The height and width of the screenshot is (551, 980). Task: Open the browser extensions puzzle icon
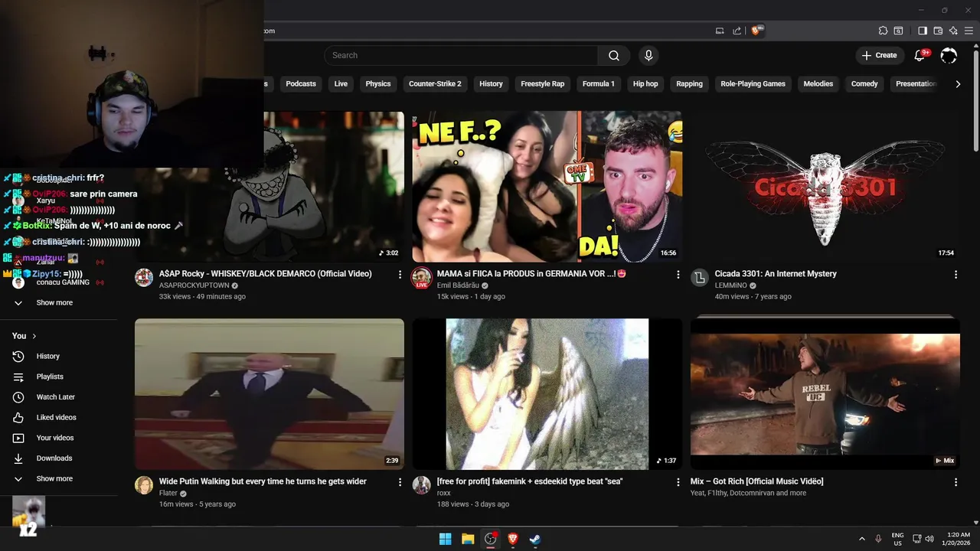pyautogui.click(x=883, y=31)
